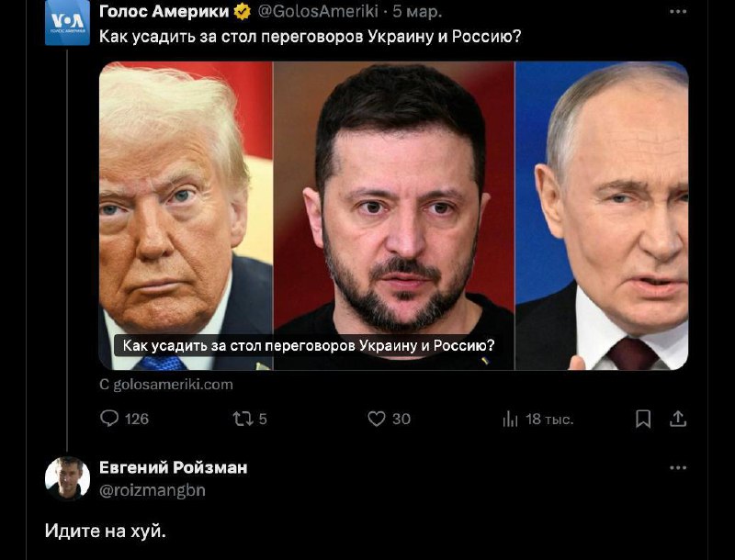The height and width of the screenshot is (560, 735).
Task: Open the reply icon with 126 comments
Action: tap(109, 418)
